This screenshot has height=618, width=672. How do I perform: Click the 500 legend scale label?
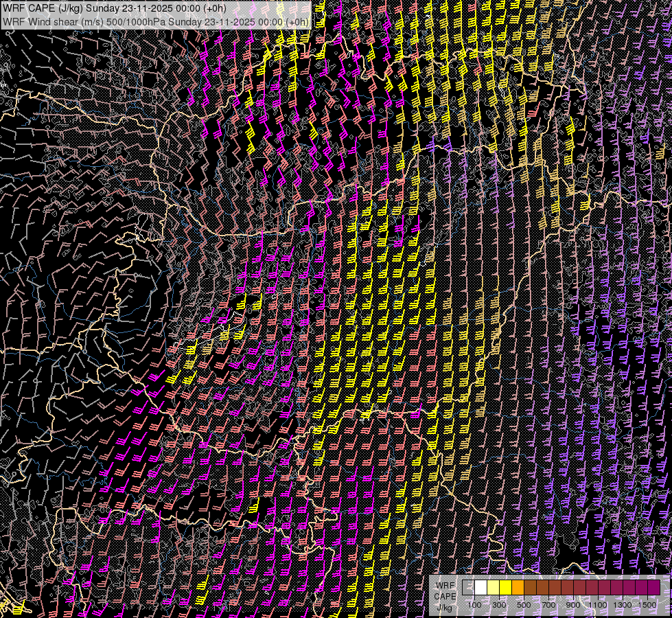524,605
